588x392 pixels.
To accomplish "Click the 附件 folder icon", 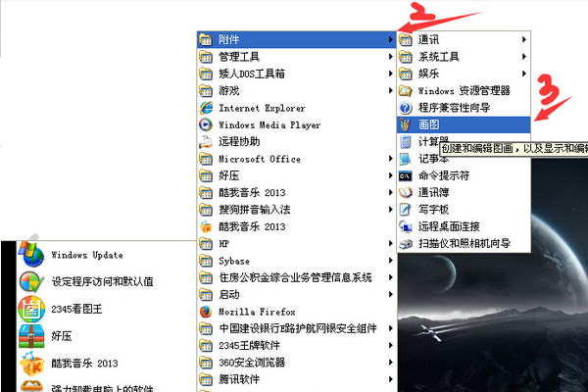I will 206,39.
